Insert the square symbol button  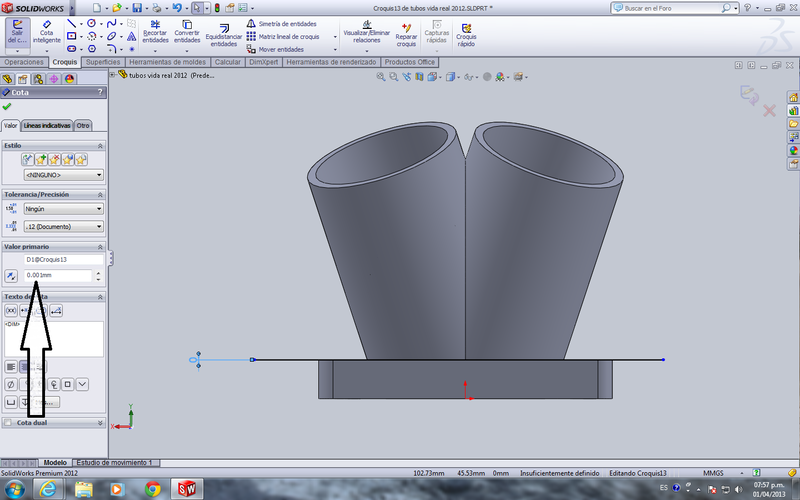click(67, 384)
